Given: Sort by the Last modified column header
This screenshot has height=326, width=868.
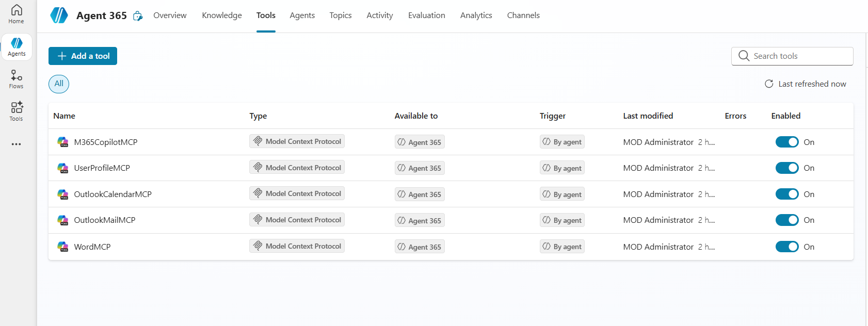Looking at the screenshot, I should click(x=648, y=116).
